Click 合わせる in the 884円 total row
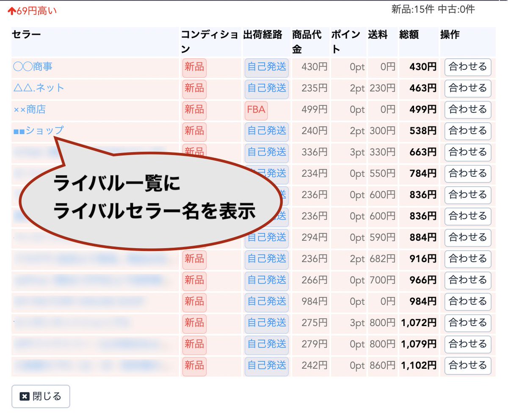Image resolution: width=508 pixels, height=420 pixels. [468, 237]
